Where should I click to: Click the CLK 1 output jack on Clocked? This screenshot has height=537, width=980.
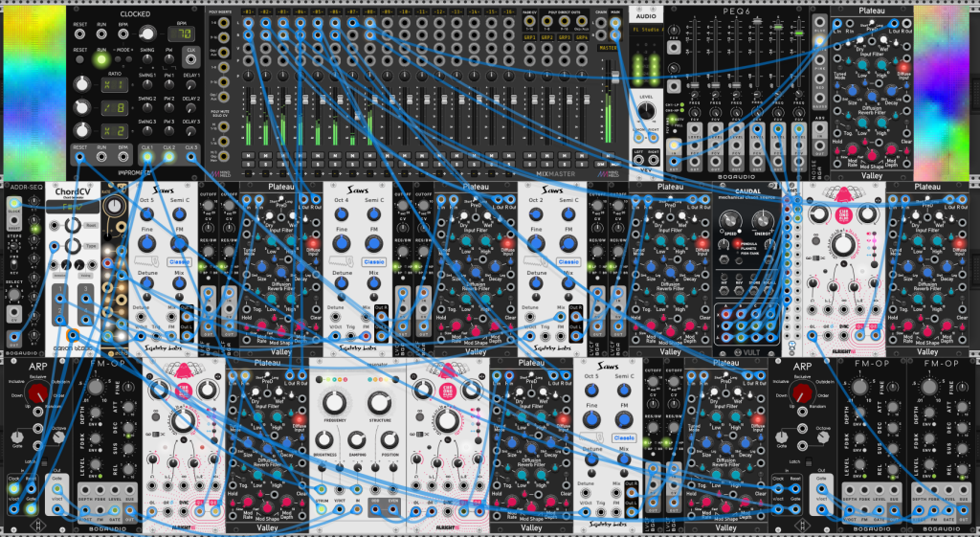(x=147, y=157)
